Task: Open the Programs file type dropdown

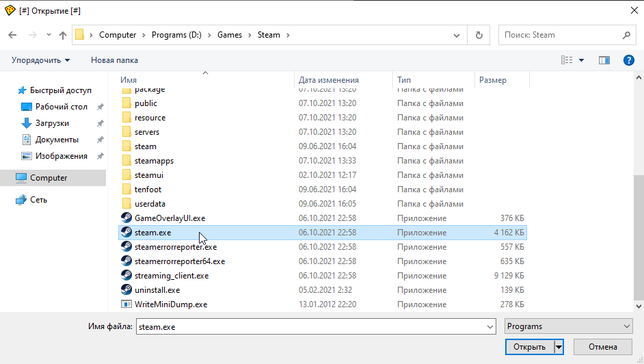Action: [x=568, y=326]
